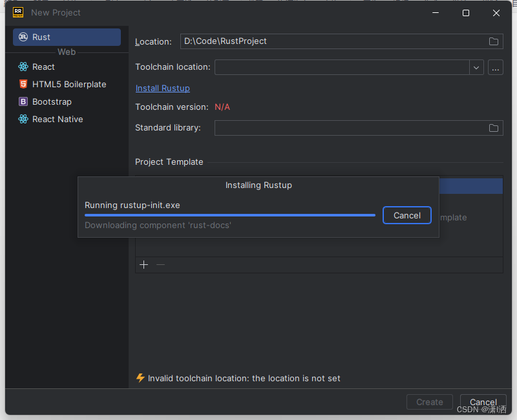The width and height of the screenshot is (517, 420).
Task: Focus the Toolchain location combo box
Action: pyautogui.click(x=349, y=68)
